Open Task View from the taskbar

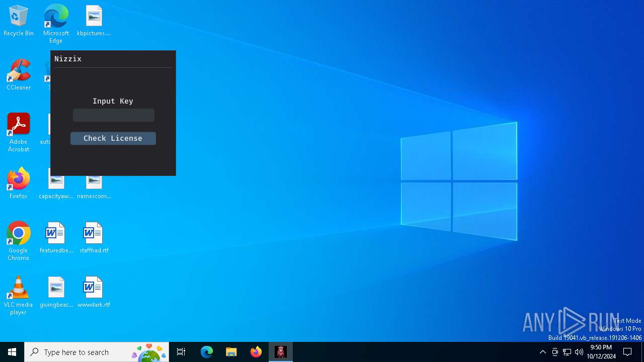point(181,352)
